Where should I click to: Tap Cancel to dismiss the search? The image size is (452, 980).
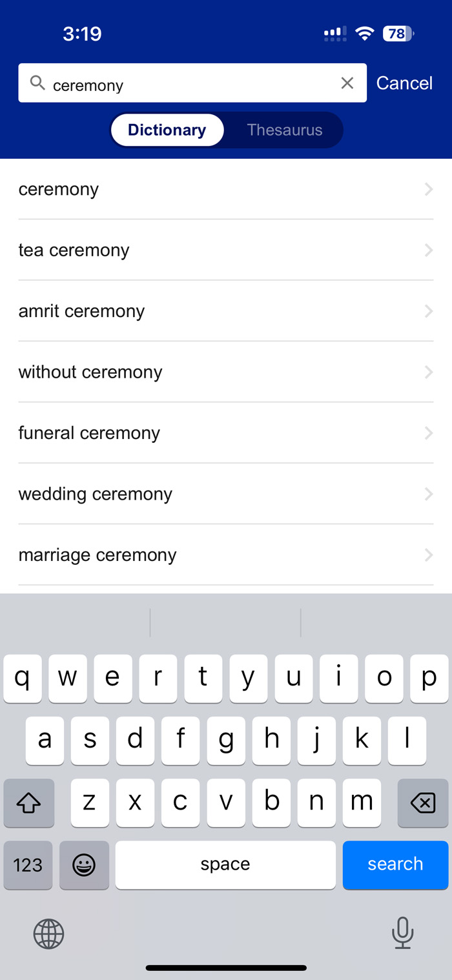(x=404, y=83)
